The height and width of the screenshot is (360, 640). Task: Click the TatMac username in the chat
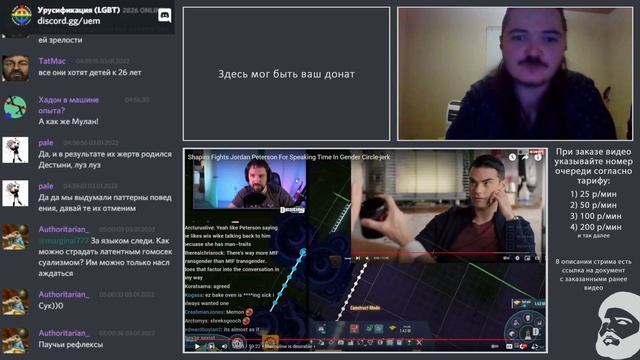coord(52,61)
